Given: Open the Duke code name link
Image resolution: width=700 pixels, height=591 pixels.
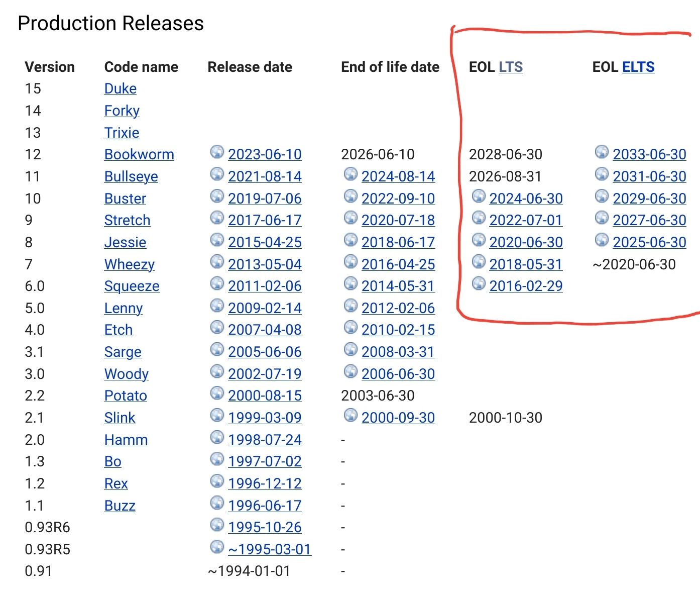Looking at the screenshot, I should pos(121,88).
